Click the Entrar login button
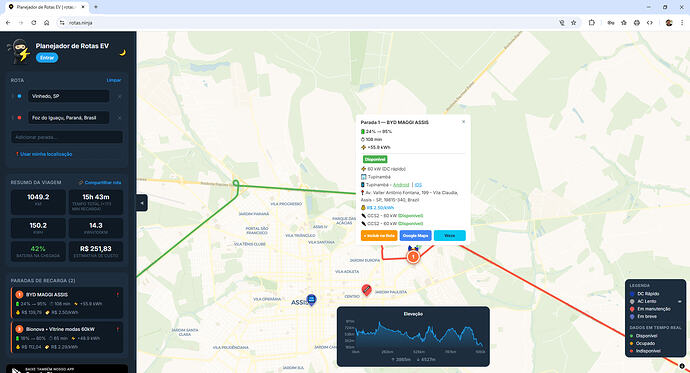690x373 pixels. click(47, 58)
